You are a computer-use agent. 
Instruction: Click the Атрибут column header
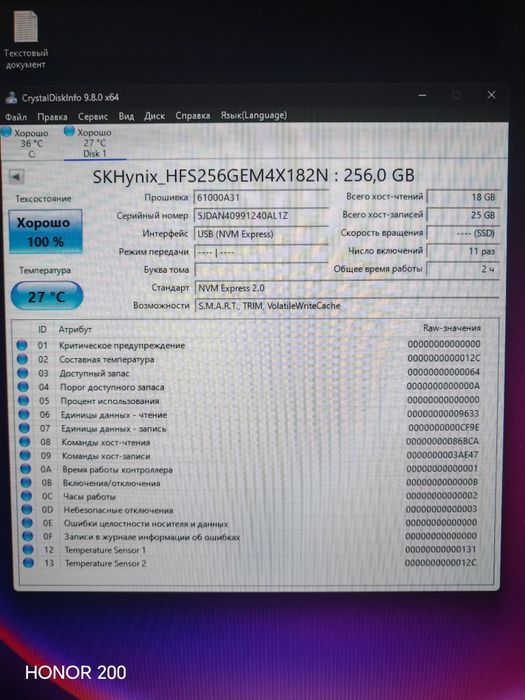[75, 329]
